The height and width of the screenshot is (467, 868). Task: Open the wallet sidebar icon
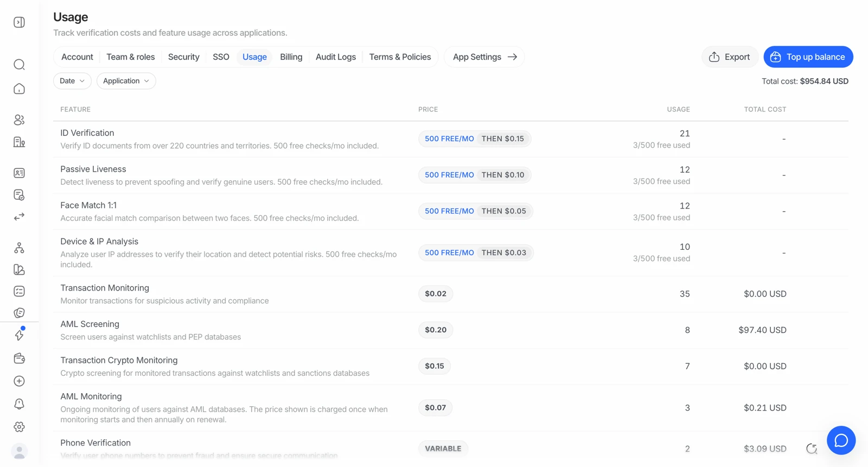point(19,358)
